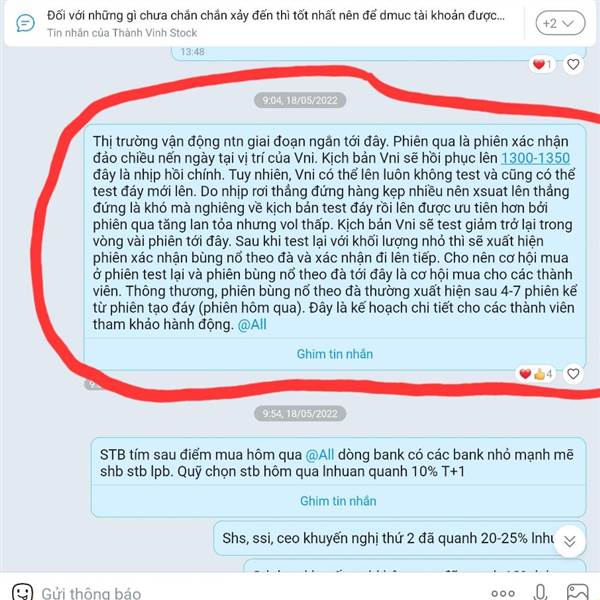Select "Ghim tin nhắn" under STB message
The width and height of the screenshot is (600, 600).
click(x=338, y=501)
